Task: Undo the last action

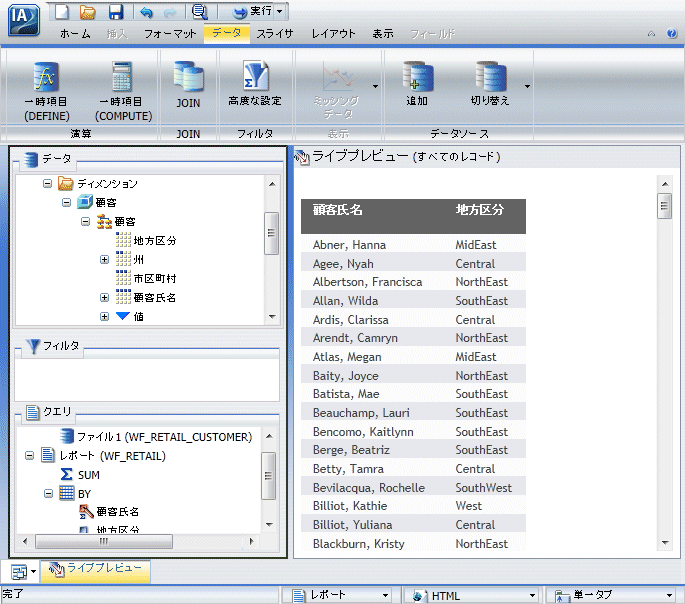Action: (x=146, y=12)
